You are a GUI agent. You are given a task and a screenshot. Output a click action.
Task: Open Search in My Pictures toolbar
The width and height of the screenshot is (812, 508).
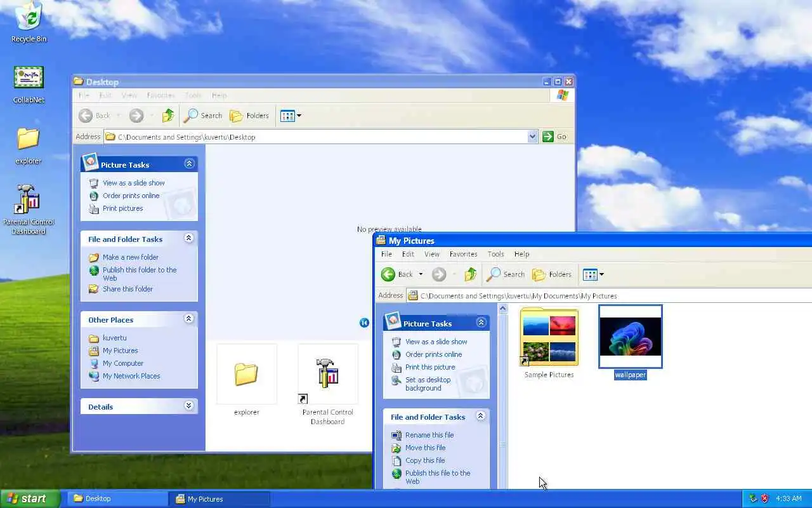[506, 274]
